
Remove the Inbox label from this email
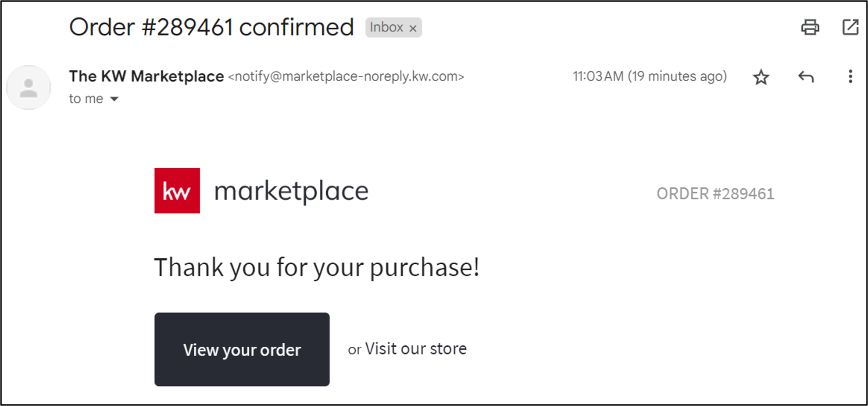point(413,28)
